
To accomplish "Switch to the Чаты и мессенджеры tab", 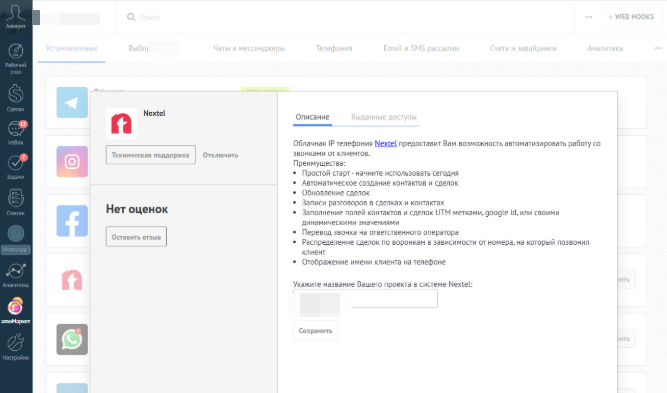I will click(x=249, y=48).
